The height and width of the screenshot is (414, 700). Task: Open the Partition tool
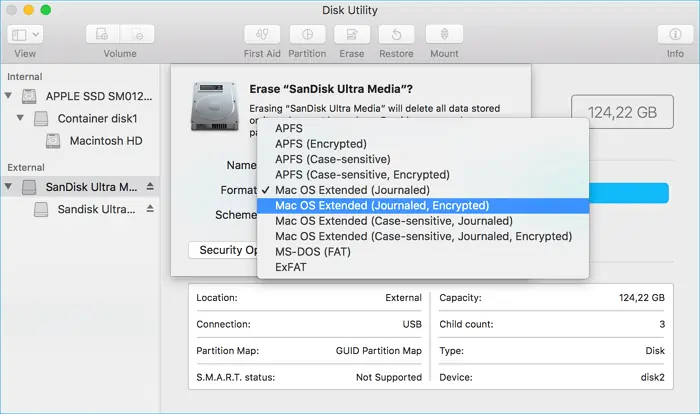(307, 34)
